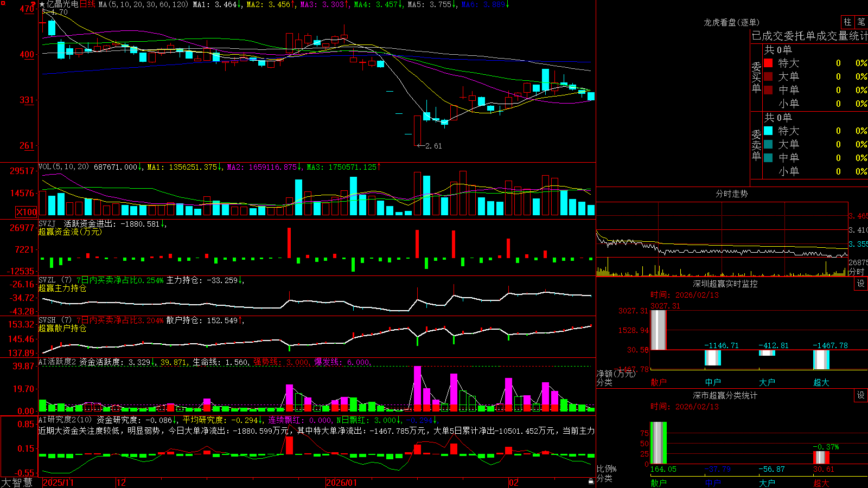Click the X100 volume multiplier box
868x488 pixels.
pyautogui.click(x=27, y=212)
